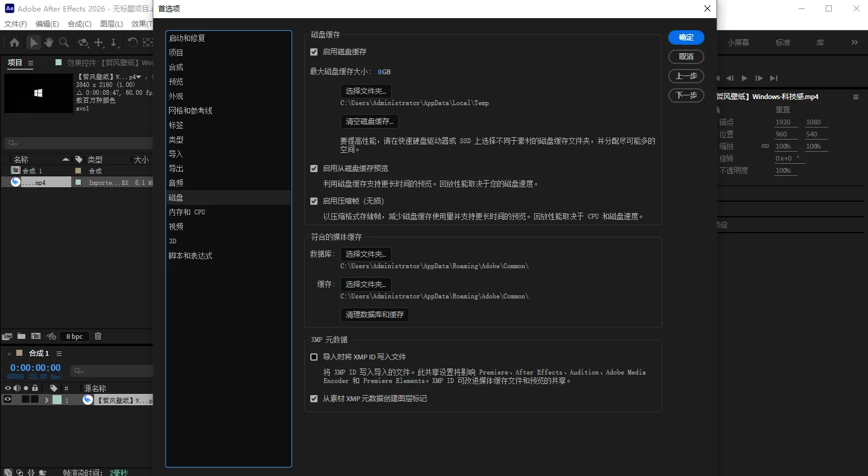The width and height of the screenshot is (868, 476).
Task: Click the 清空磁盘缓存 button
Action: (x=370, y=121)
